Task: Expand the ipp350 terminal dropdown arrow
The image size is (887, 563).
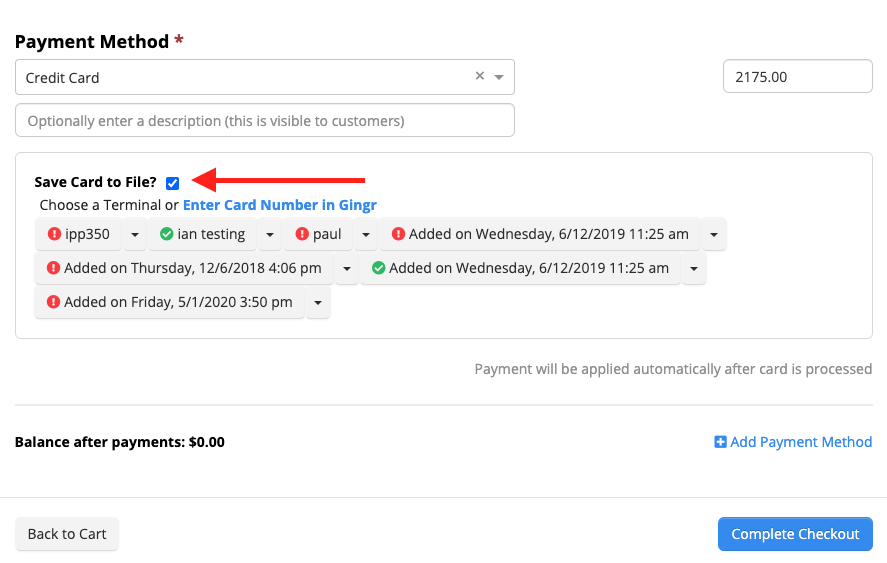Action: click(x=135, y=234)
